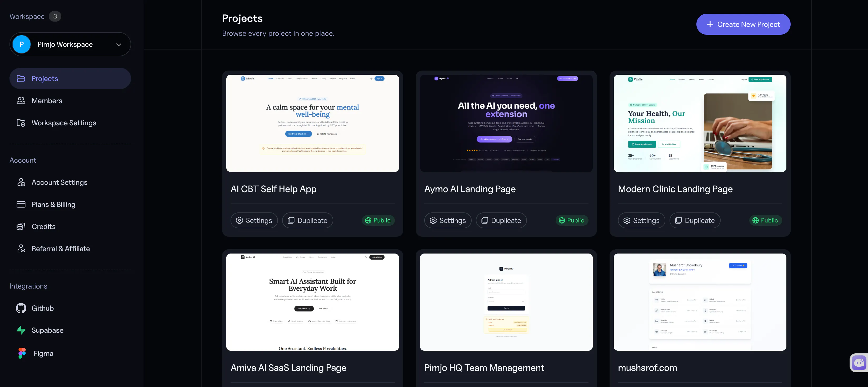The height and width of the screenshot is (387, 868).
Task: Go to the Members page
Action: 70,101
